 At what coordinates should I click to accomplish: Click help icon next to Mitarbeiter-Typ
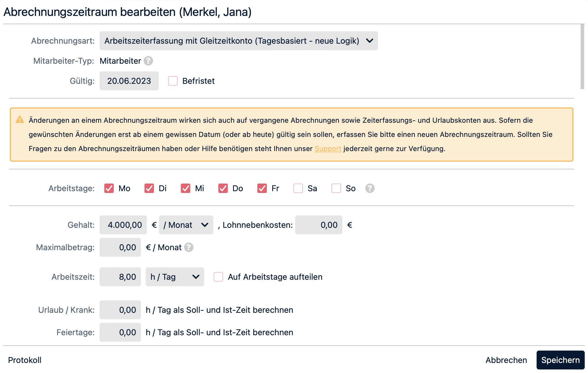[148, 61]
